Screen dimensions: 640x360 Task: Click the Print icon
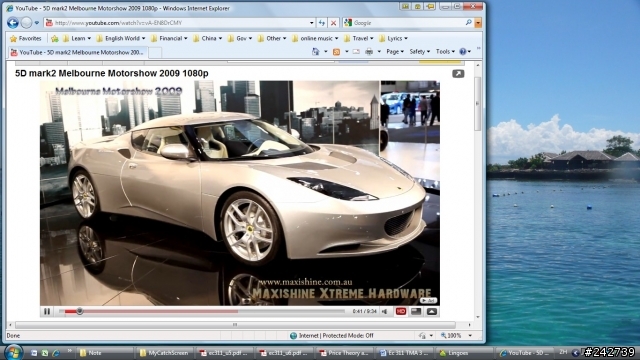click(369, 51)
